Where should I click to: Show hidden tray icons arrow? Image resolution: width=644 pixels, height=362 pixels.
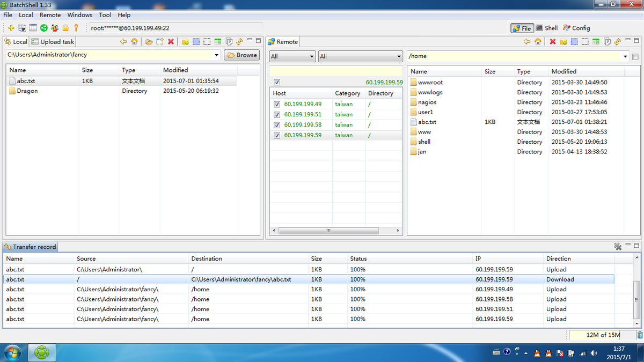(x=526, y=353)
